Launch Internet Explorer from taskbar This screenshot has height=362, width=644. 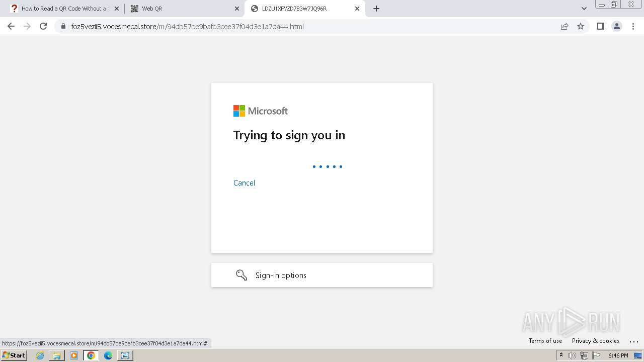click(40, 355)
